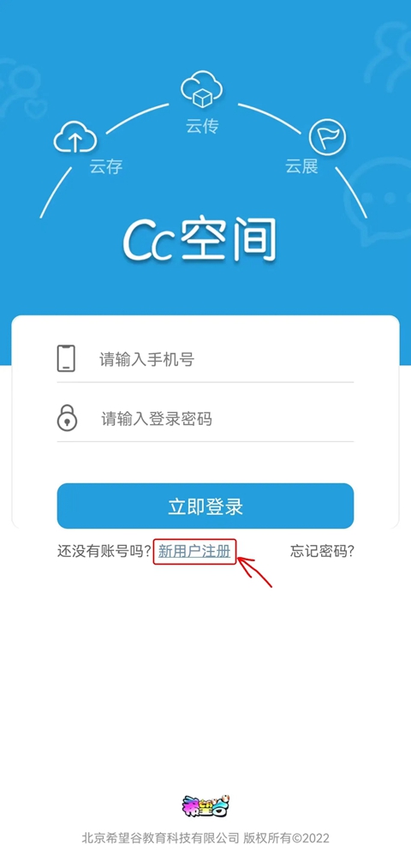Tap the 云展 flag icon

(x=327, y=137)
